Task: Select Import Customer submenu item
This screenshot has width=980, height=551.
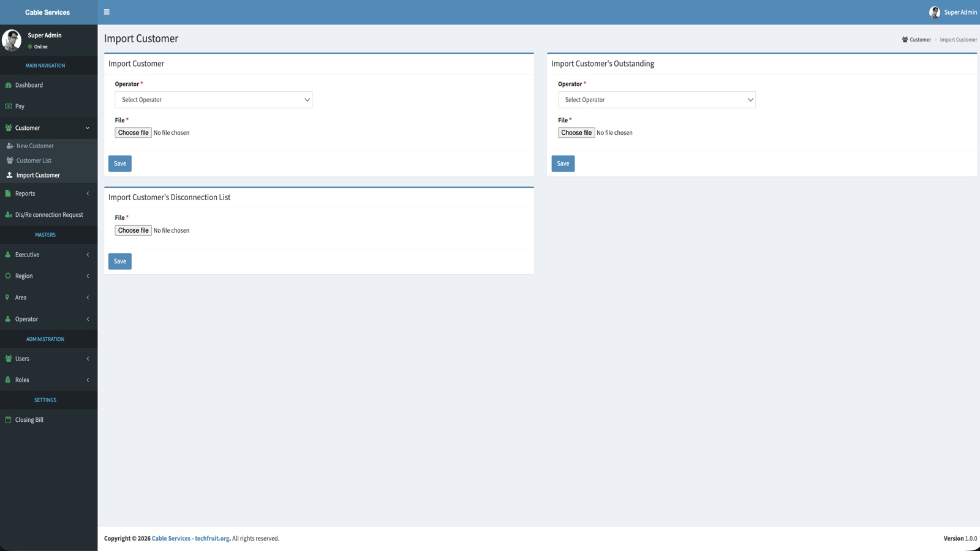Action: [x=48, y=175]
